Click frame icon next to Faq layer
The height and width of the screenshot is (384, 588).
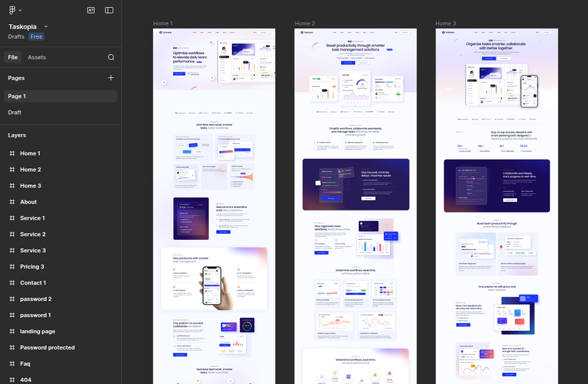pos(12,364)
